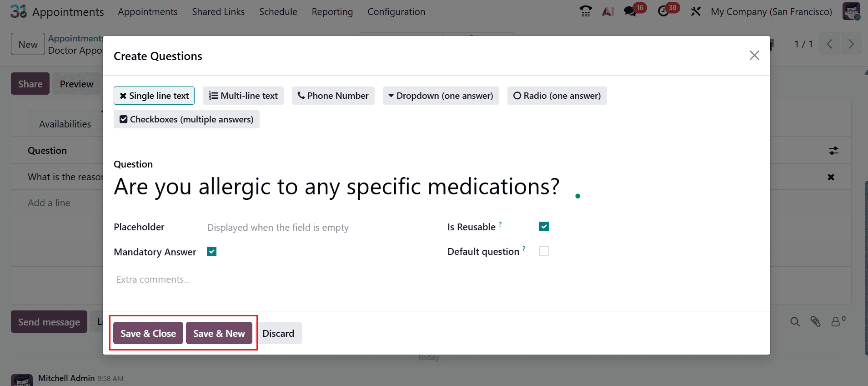This screenshot has height=386, width=868.
Task: Disable the Mandatory Answer checkbox
Action: 211,251
